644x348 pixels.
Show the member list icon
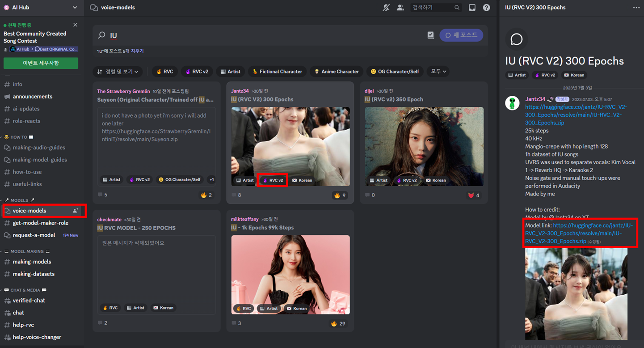[400, 8]
